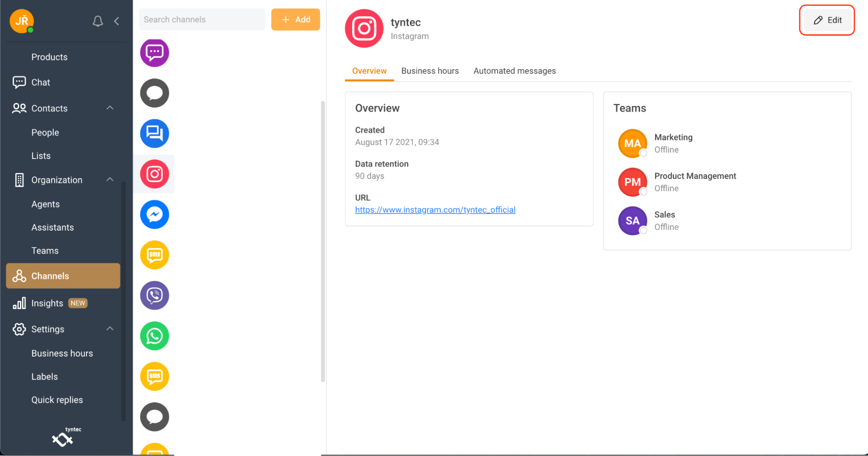Click the Chat speech bubble icon in the sidebar
The height and width of the screenshot is (456, 868).
coord(19,82)
